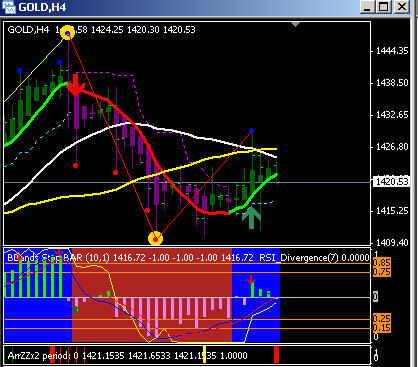Click the current price label 1420.53
The width and height of the screenshot is (418, 367).
[392, 182]
